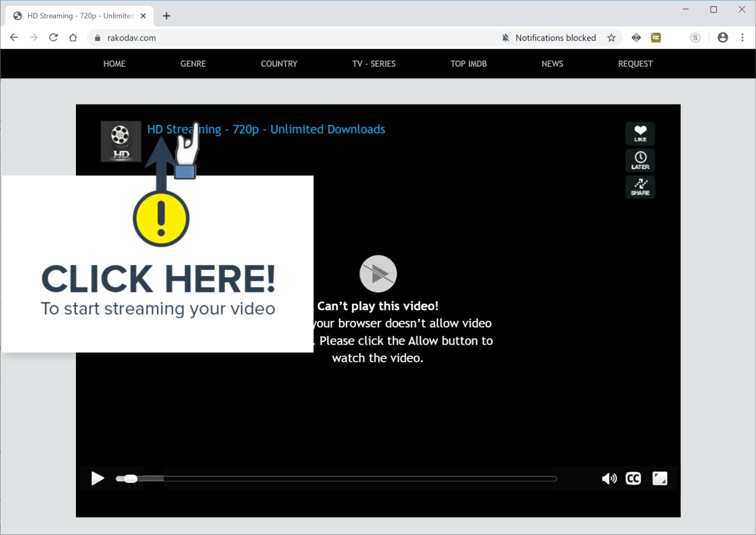
Task: Reload the page
Action: (x=53, y=38)
